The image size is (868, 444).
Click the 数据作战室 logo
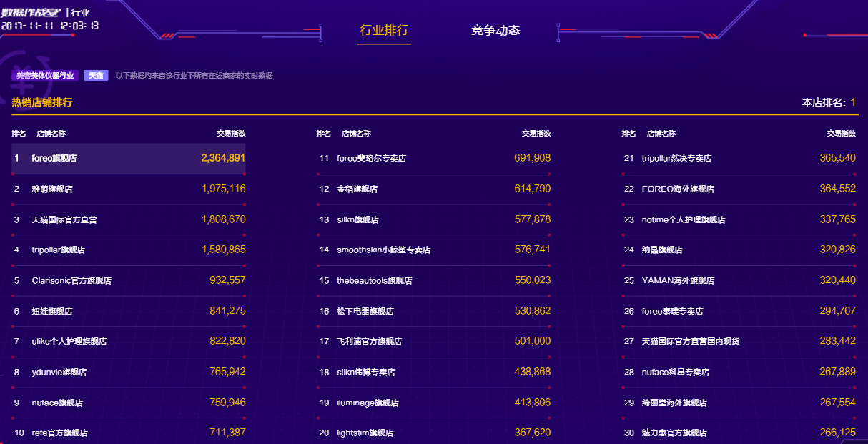click(31, 12)
